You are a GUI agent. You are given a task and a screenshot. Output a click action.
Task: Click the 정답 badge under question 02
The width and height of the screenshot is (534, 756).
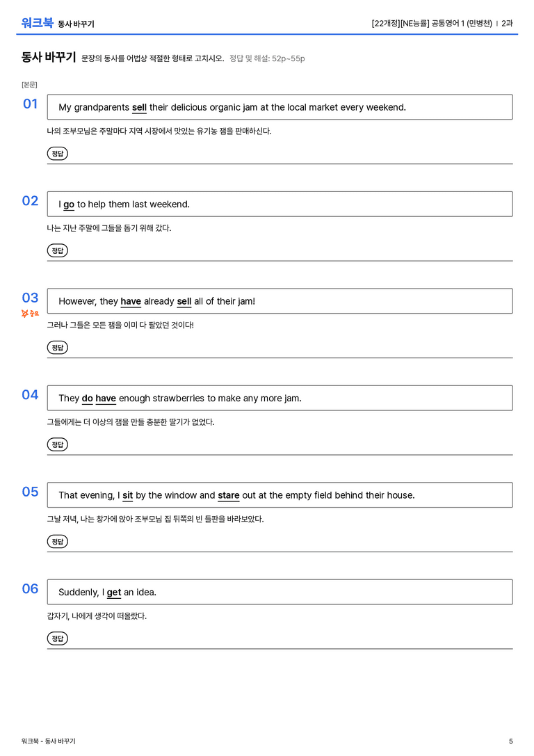pos(57,250)
